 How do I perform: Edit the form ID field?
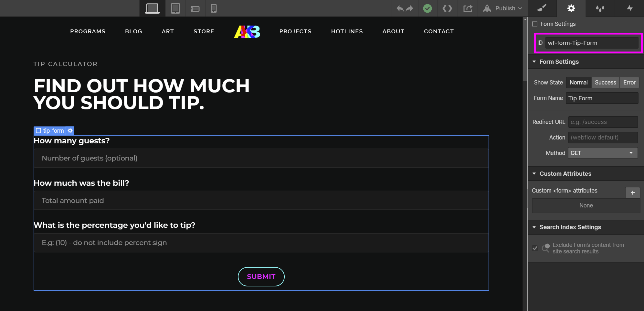592,43
